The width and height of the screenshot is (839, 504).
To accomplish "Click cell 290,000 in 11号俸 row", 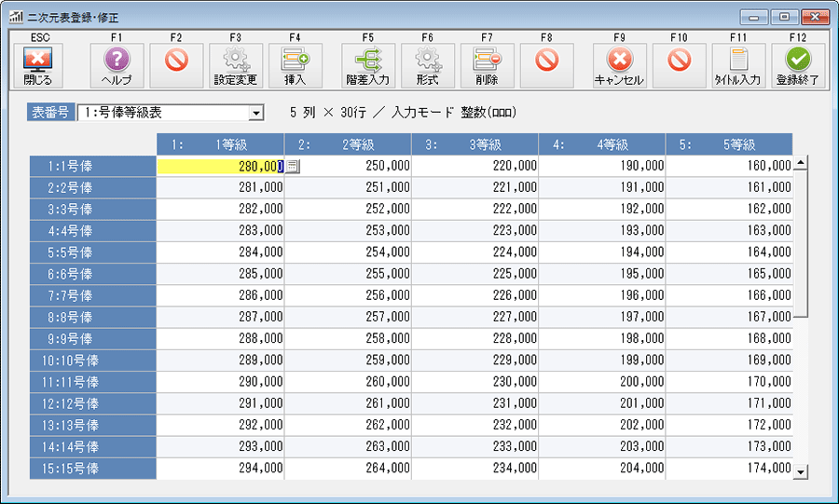I will click(x=220, y=382).
